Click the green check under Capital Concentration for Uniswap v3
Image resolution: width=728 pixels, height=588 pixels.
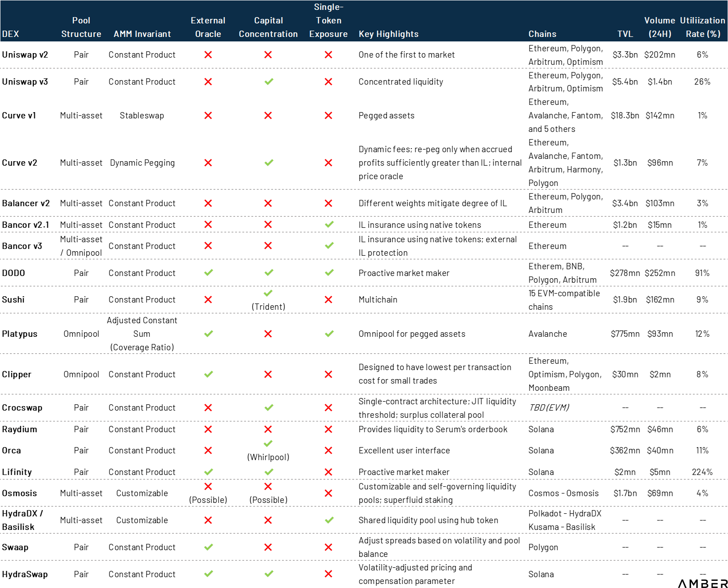[268, 81]
